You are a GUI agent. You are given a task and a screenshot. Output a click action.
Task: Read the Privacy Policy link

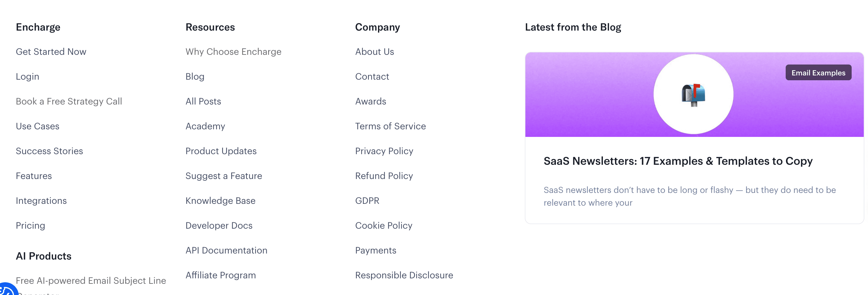(x=384, y=151)
